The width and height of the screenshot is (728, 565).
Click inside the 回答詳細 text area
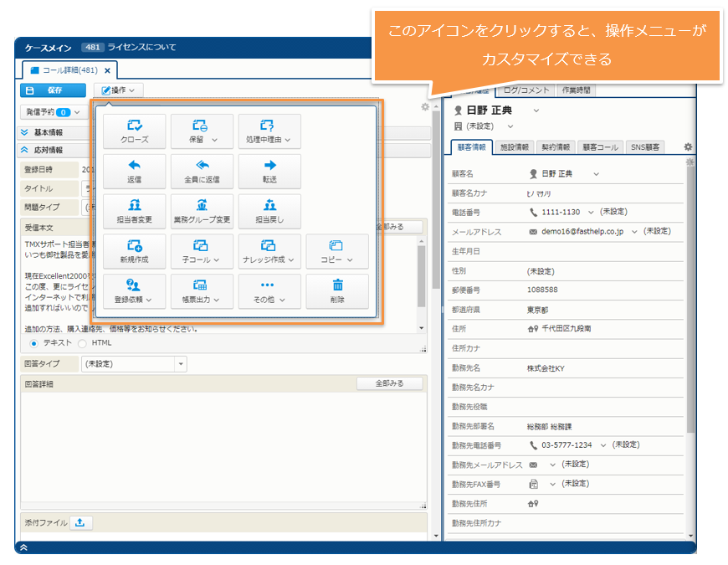click(x=222, y=448)
